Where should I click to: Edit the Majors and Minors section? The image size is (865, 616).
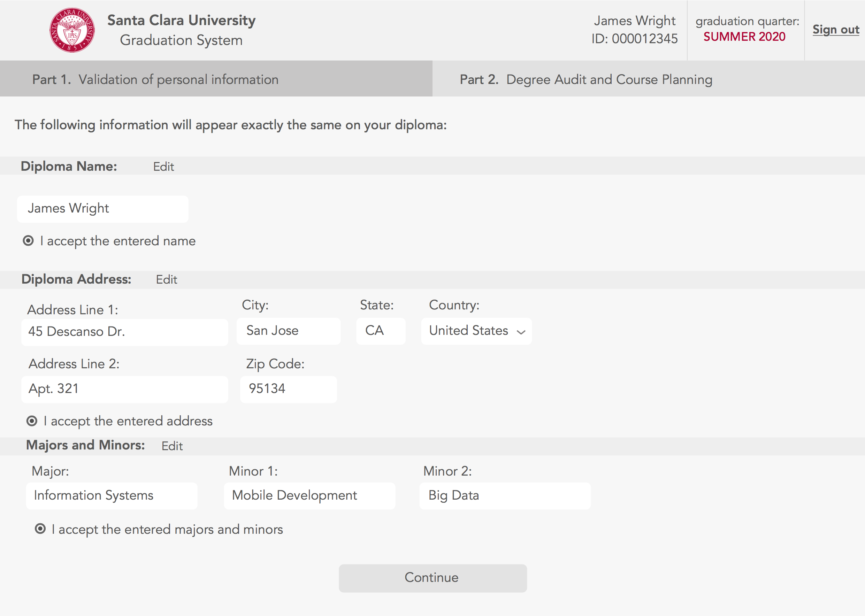coord(172,446)
